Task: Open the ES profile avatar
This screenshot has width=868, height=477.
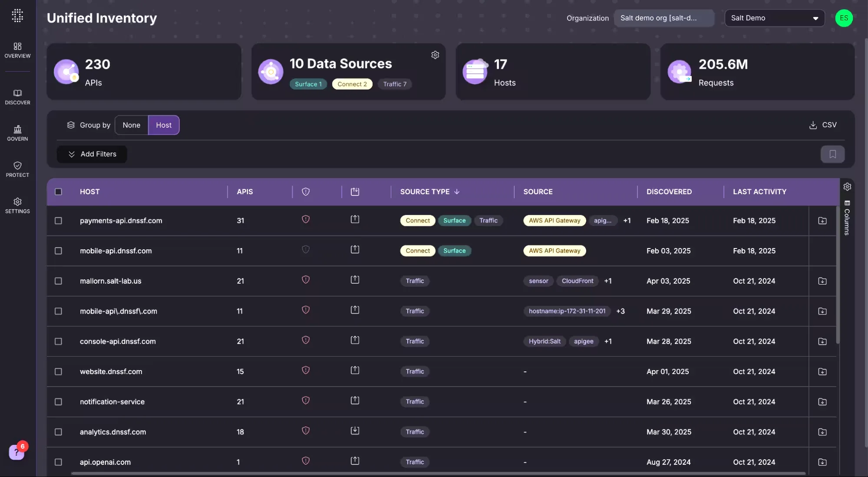Action: click(845, 18)
